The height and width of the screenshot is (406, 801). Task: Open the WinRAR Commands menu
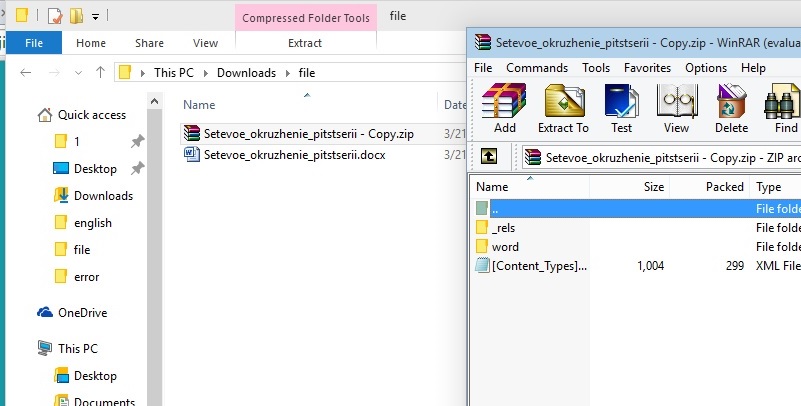click(537, 68)
